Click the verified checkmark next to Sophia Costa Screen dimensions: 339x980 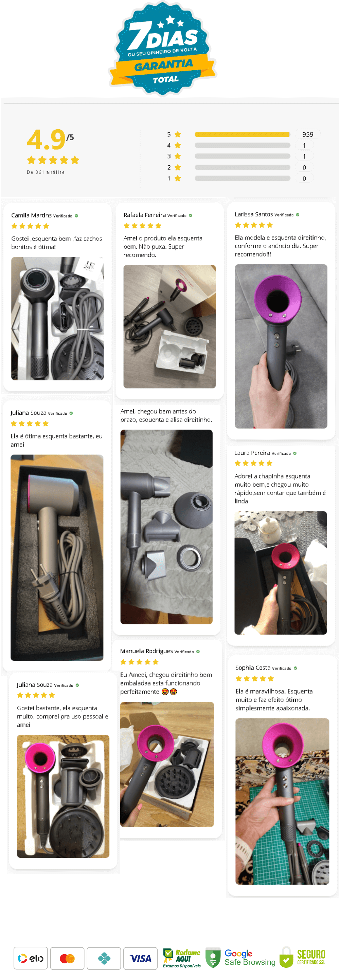point(296,668)
